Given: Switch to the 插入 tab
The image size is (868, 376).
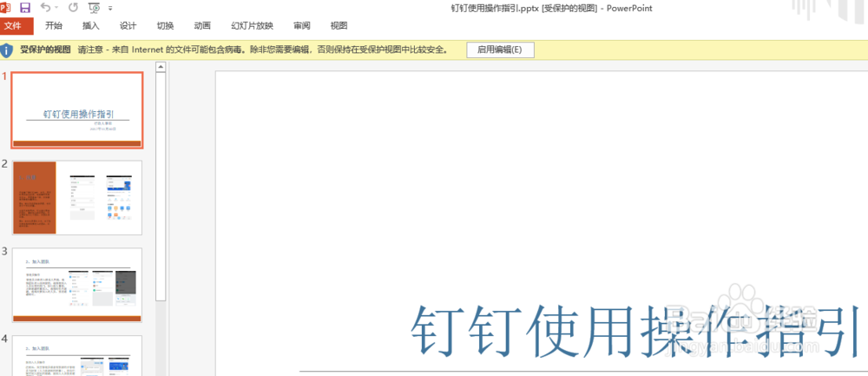Looking at the screenshot, I should [x=91, y=26].
